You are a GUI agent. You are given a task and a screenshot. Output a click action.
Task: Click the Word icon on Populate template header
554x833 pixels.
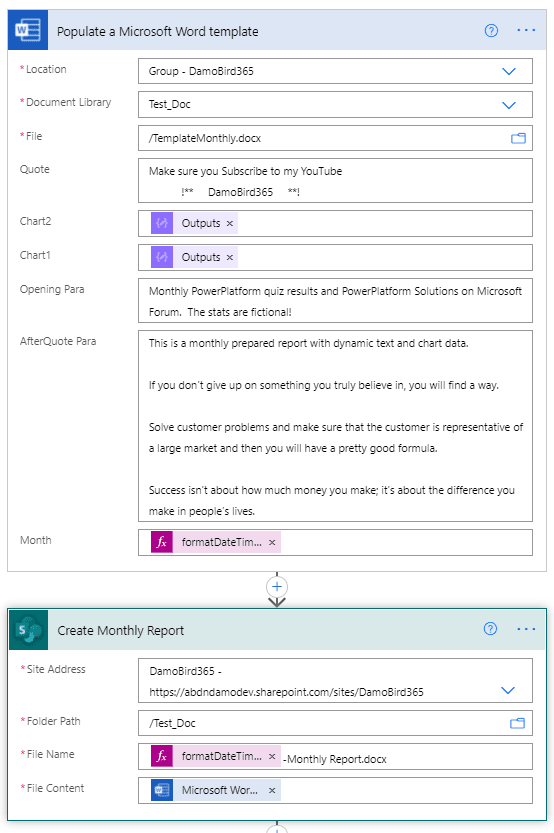coord(28,30)
